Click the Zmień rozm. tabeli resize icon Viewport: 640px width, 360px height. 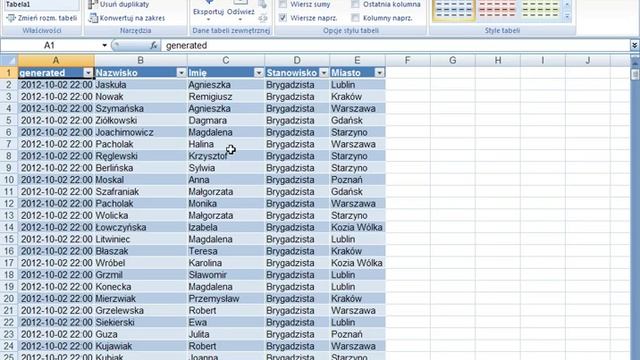[x=11, y=18]
